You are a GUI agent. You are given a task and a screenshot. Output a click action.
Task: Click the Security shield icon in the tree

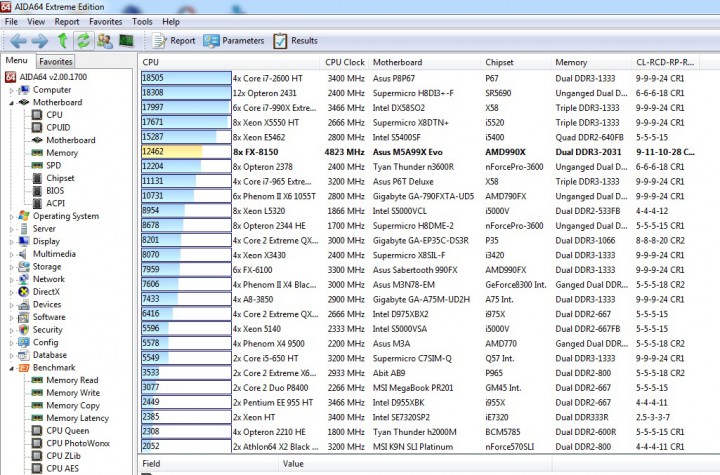[x=23, y=330]
